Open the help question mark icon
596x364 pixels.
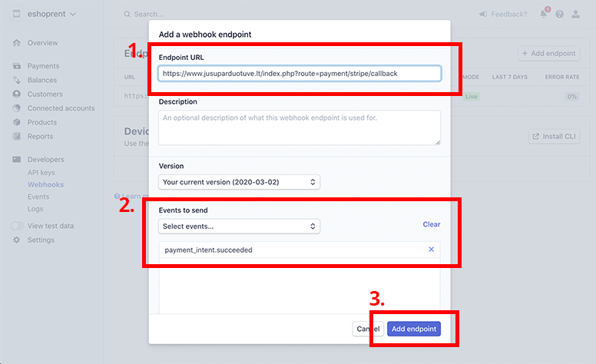coord(559,14)
